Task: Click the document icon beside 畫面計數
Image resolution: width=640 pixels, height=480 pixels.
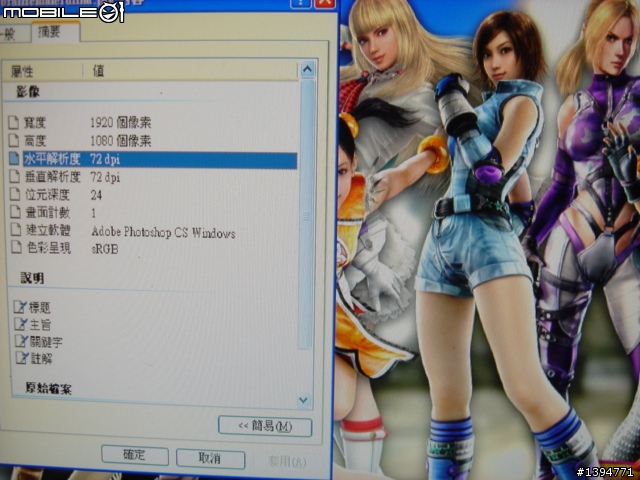Action: tap(16, 212)
